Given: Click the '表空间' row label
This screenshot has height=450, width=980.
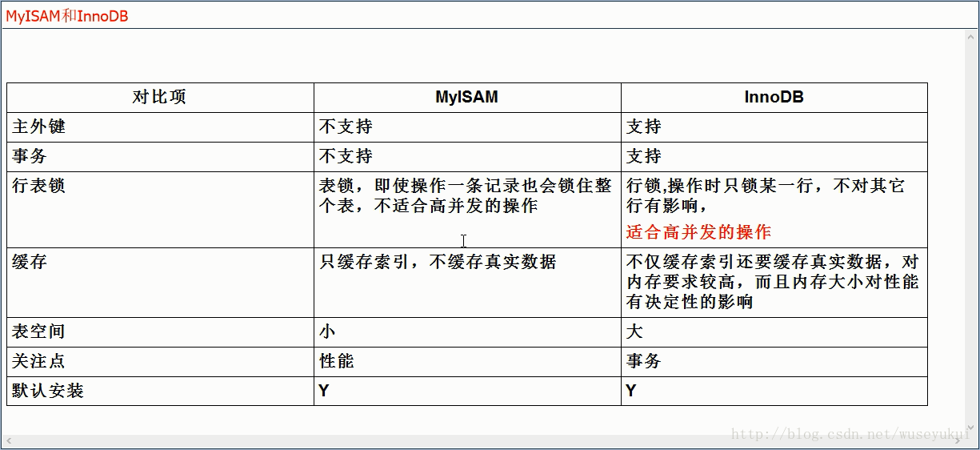Looking at the screenshot, I should coord(39,331).
